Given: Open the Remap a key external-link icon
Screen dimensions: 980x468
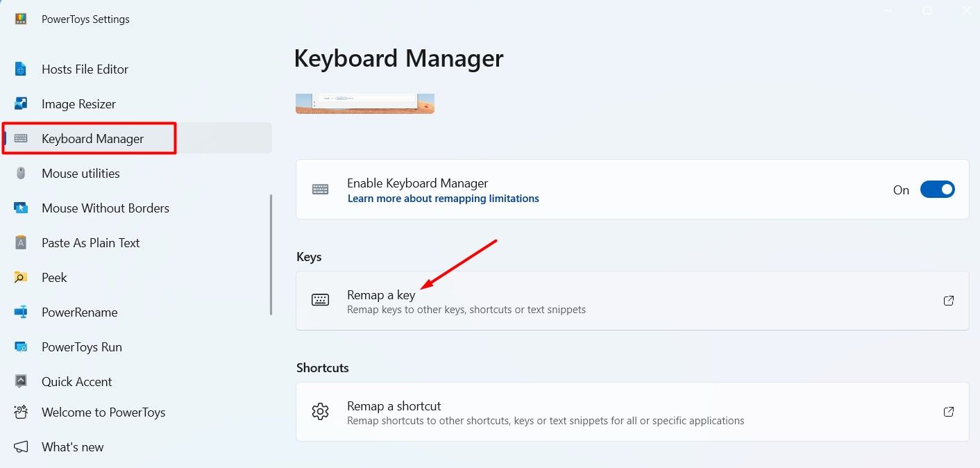Looking at the screenshot, I should tap(948, 301).
